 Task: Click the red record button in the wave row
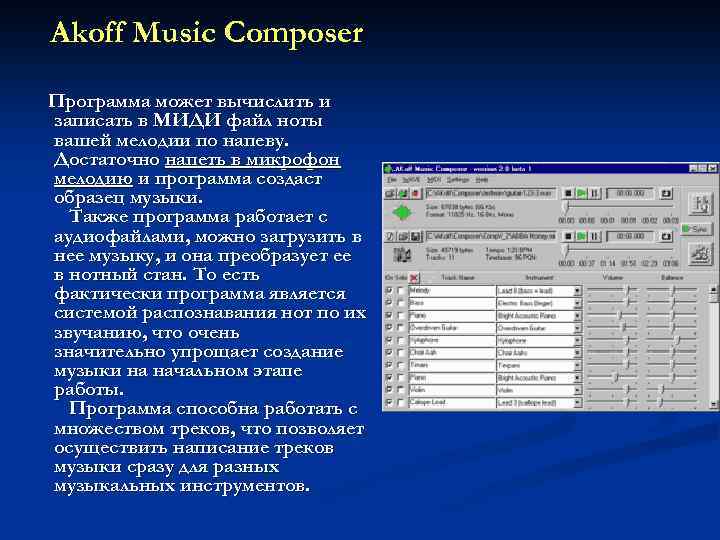(416, 193)
